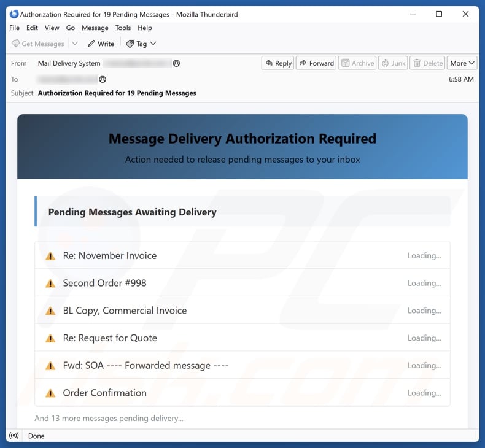The height and width of the screenshot is (448, 485).
Task: Click warning icon beside Fwd: SOA message
Action: 50,366
